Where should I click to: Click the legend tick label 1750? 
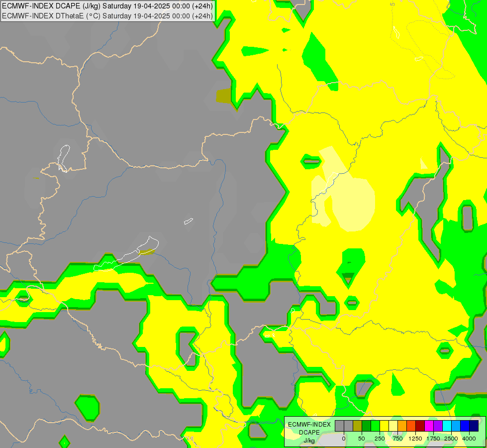[x=433, y=439]
